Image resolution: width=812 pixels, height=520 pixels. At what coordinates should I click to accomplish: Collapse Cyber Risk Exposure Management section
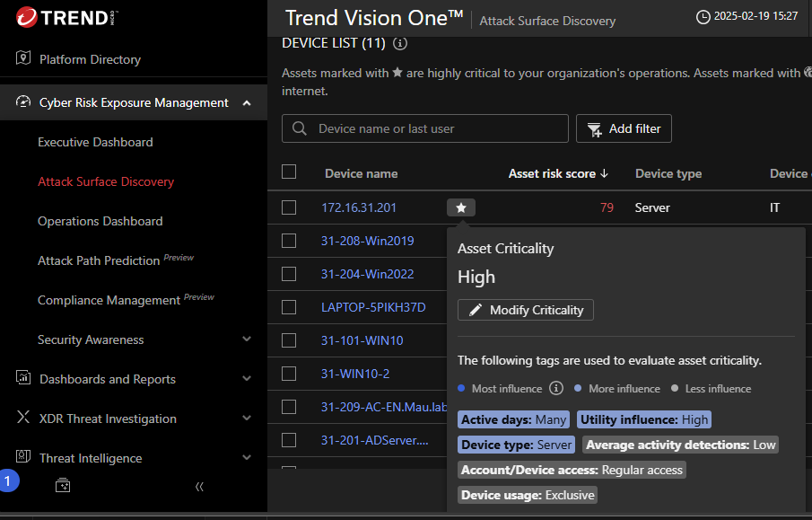pyautogui.click(x=247, y=103)
